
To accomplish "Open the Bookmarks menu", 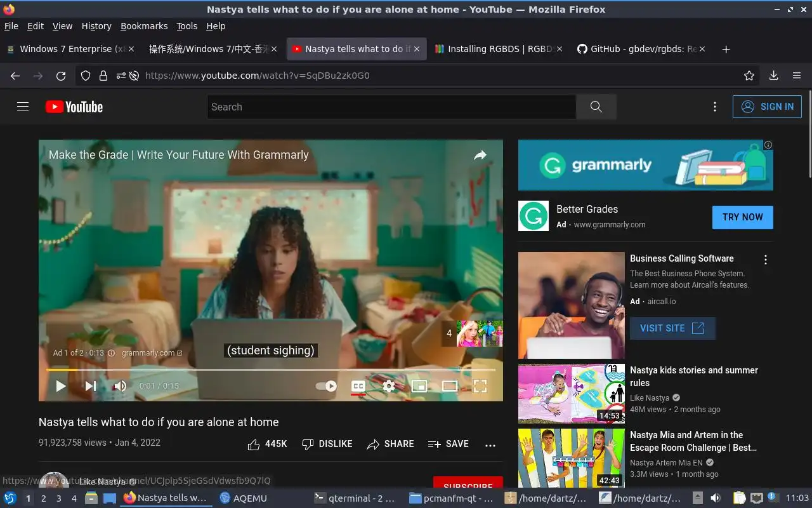I will click(x=144, y=26).
